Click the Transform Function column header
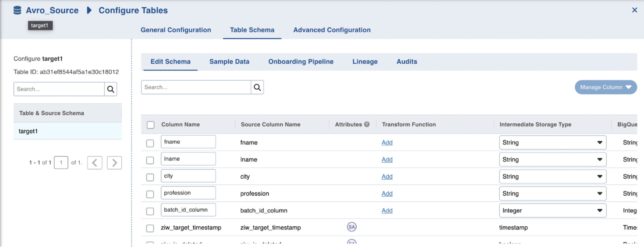The image size is (644, 248). (409, 125)
